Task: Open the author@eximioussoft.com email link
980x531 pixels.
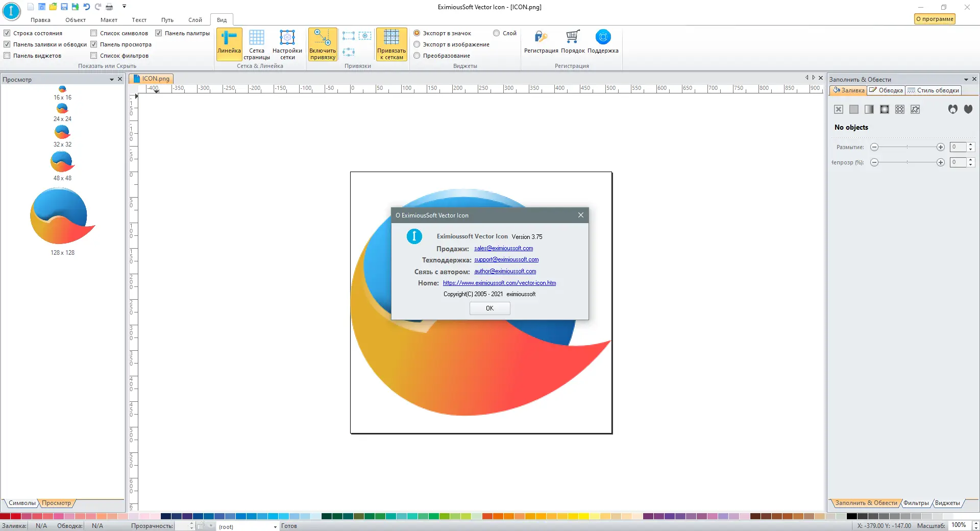Action: pos(505,271)
